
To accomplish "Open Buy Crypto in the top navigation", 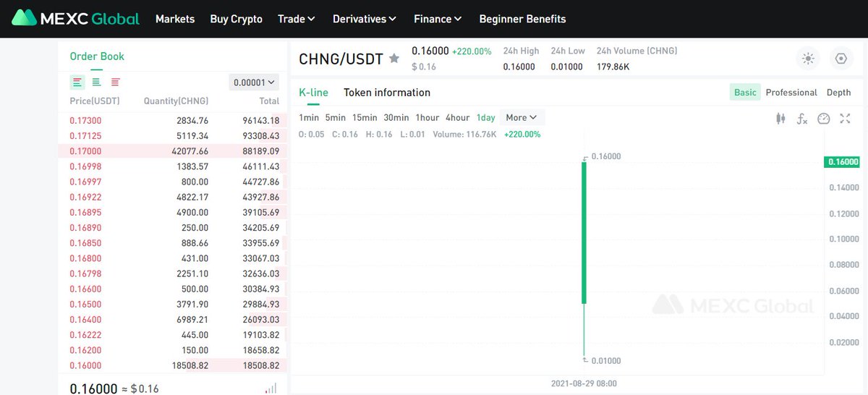I will click(x=237, y=19).
